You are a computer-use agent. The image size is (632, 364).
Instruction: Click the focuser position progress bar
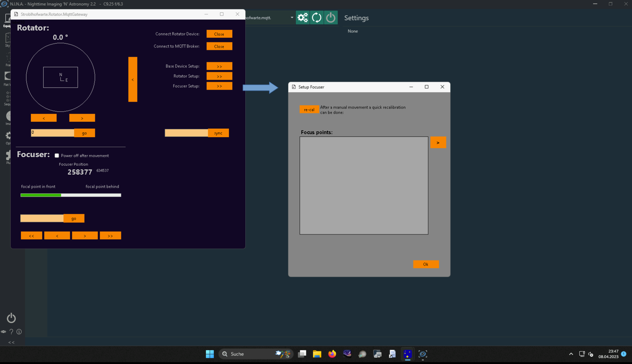tap(71, 195)
